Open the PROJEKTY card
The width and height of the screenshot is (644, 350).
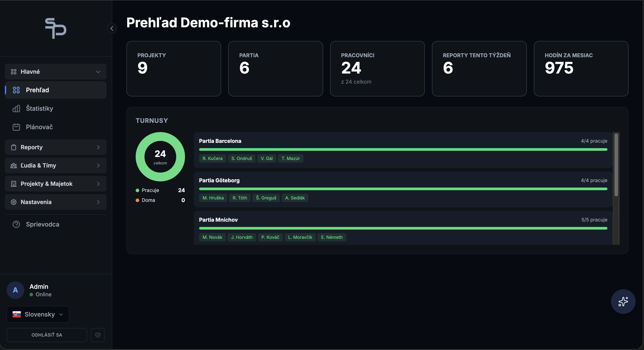(x=174, y=69)
